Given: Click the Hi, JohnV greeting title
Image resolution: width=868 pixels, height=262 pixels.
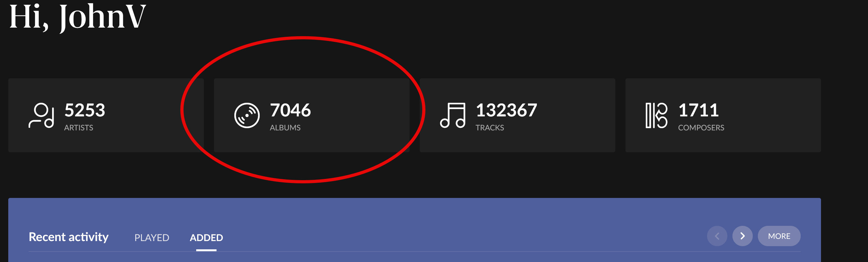Looking at the screenshot, I should point(77,17).
